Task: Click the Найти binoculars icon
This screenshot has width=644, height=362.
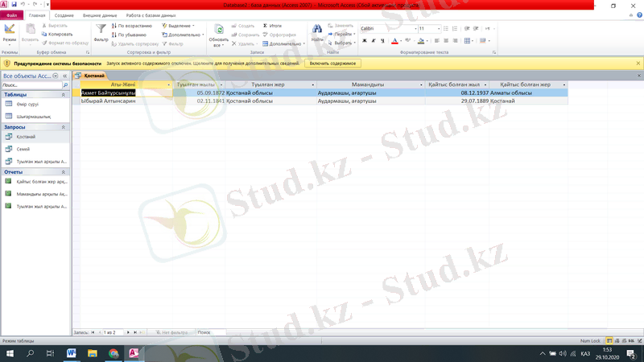Action: (316, 29)
